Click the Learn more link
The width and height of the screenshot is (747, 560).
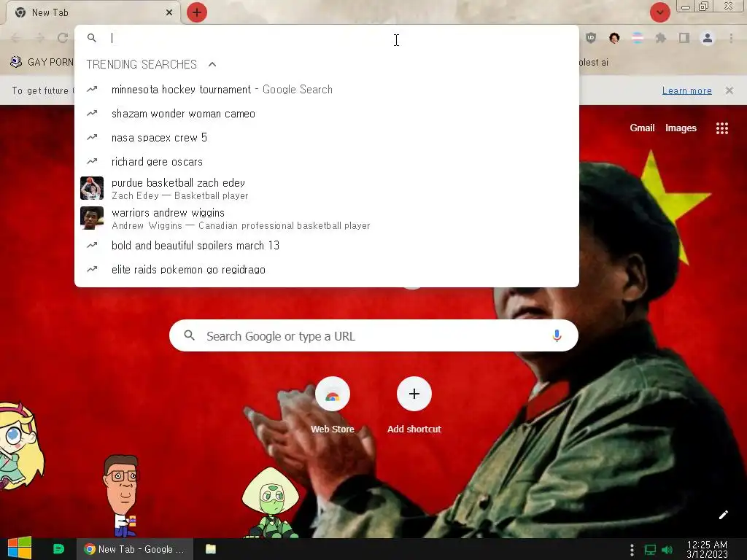[x=687, y=90]
